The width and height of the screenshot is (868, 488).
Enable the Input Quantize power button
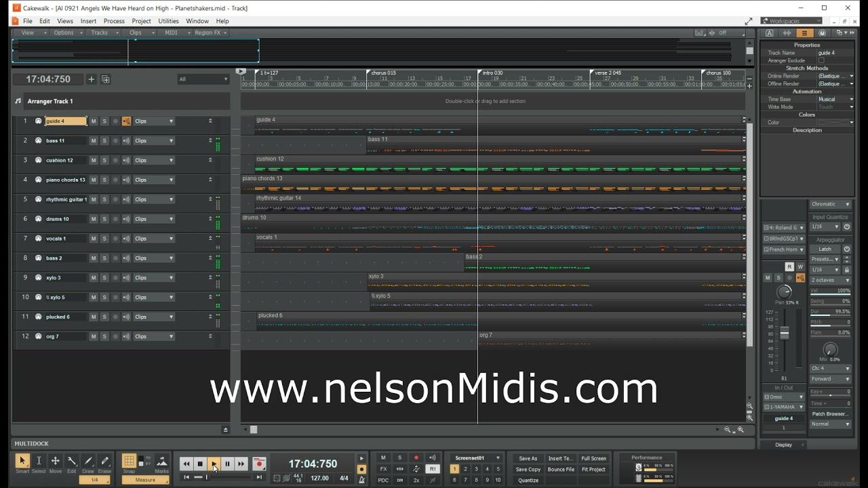[847, 227]
